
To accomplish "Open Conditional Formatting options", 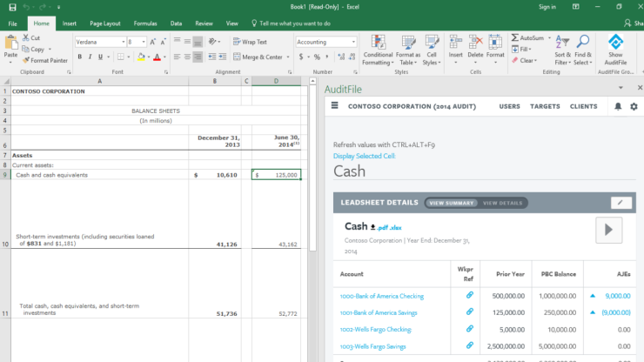I will coord(378,50).
